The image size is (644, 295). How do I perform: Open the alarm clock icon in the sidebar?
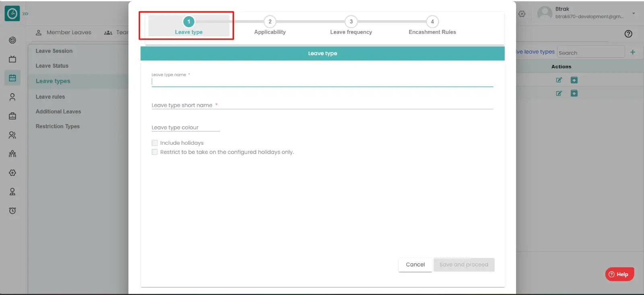(12, 210)
